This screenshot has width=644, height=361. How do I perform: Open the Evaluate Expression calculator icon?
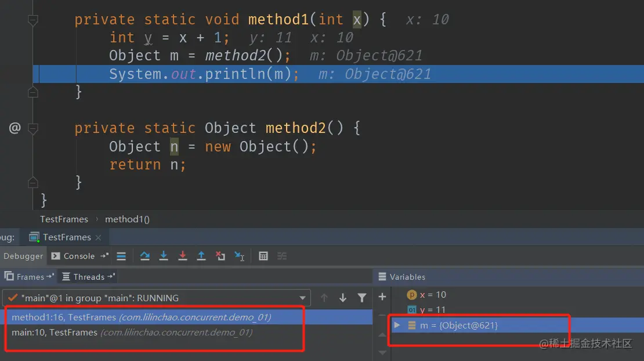(x=263, y=257)
